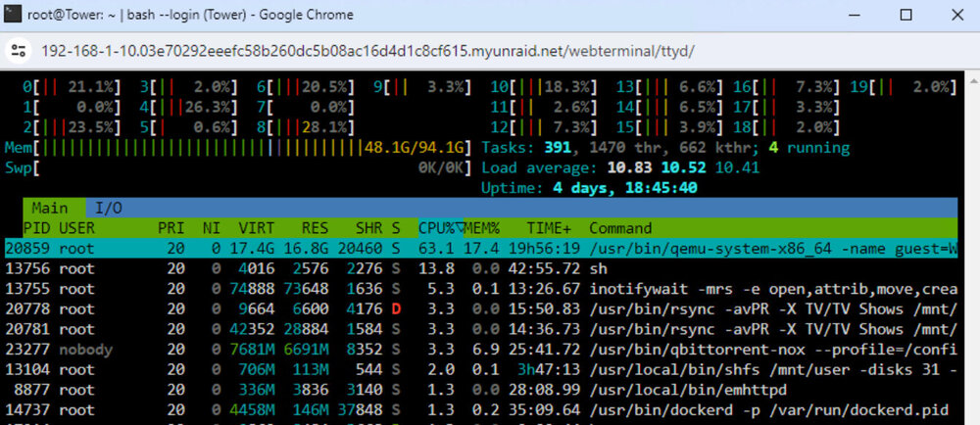Minimize the Chrome window
The width and height of the screenshot is (980, 425).
pos(856,15)
